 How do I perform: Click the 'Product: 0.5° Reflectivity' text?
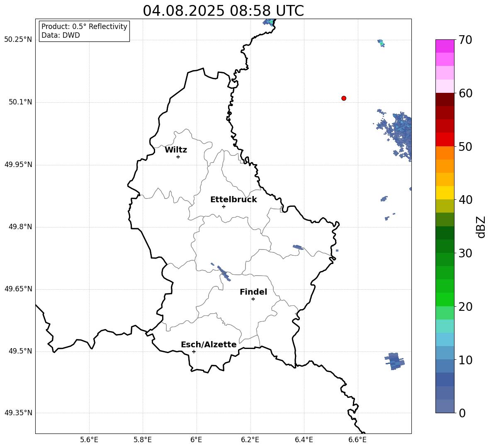[84, 26]
